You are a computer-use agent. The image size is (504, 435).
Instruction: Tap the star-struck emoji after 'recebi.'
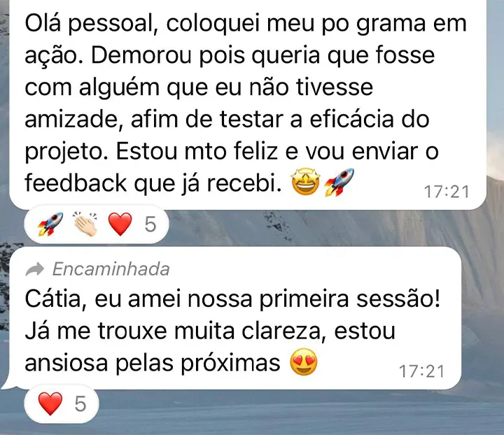pos(305,183)
